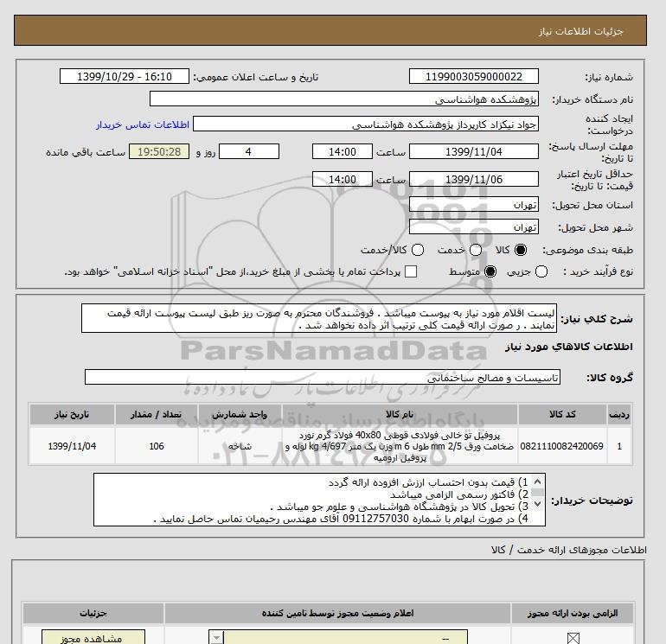Click the row number 1 cell
Image resolution: width=666 pixels, height=644 pixels.
[x=619, y=446]
